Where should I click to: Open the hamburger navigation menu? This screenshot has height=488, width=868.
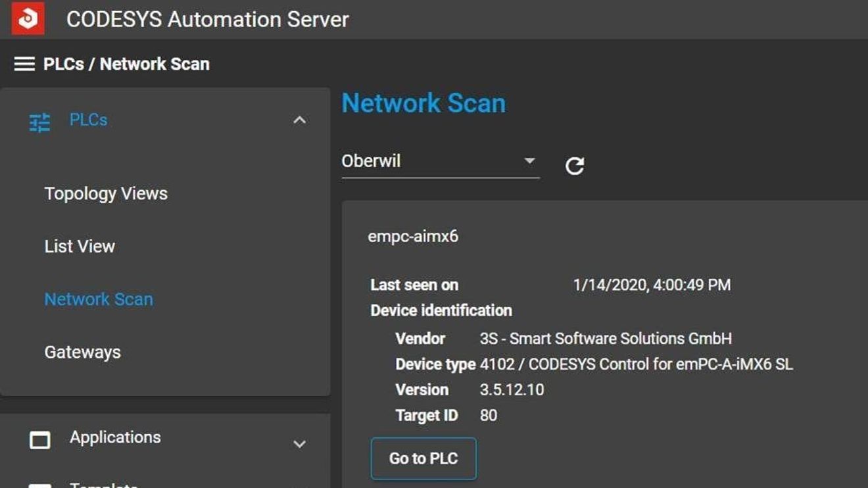(24, 64)
